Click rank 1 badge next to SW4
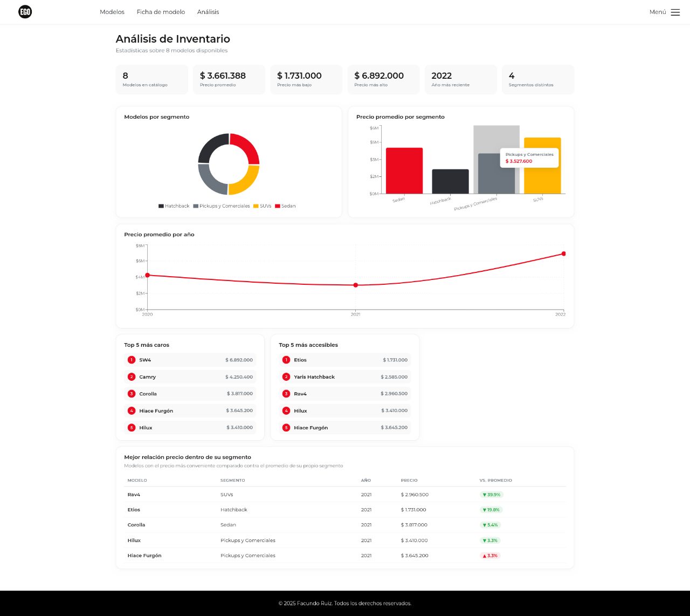Image resolution: width=690 pixels, height=616 pixels. [132, 360]
